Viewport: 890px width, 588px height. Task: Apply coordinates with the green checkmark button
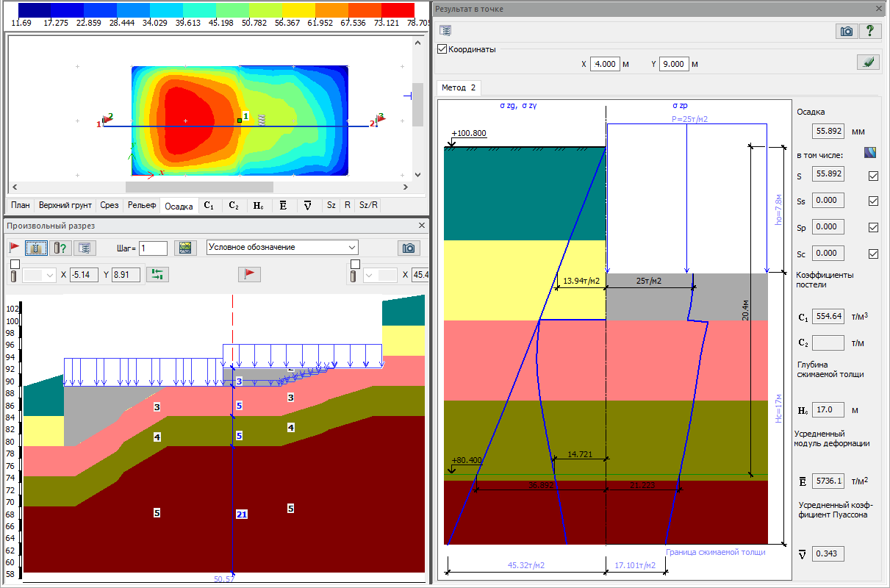click(868, 63)
